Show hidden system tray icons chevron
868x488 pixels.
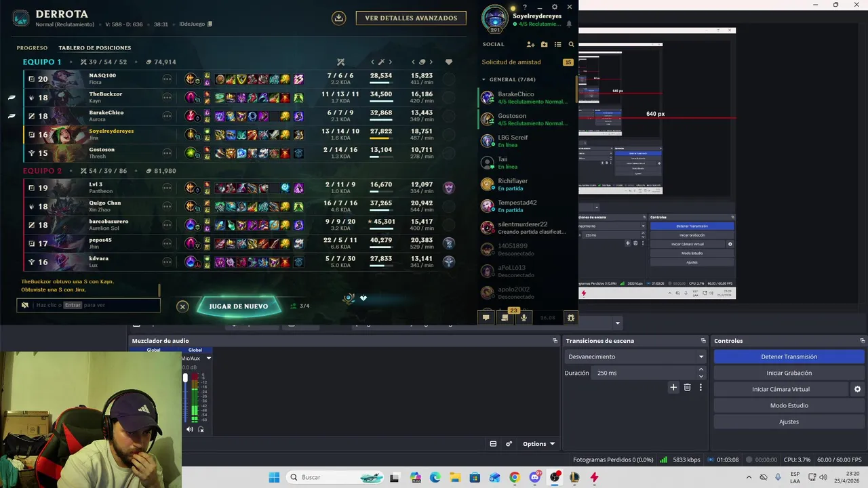[749, 477]
